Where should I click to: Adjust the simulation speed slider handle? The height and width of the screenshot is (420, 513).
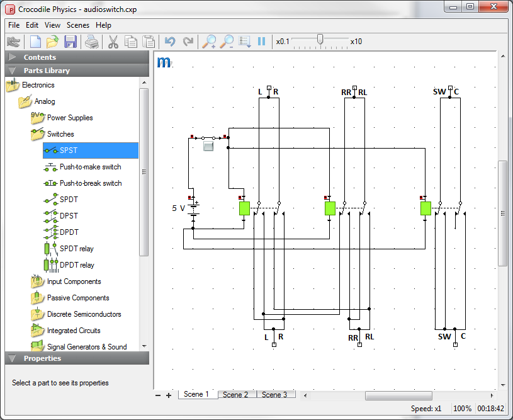[320, 40]
